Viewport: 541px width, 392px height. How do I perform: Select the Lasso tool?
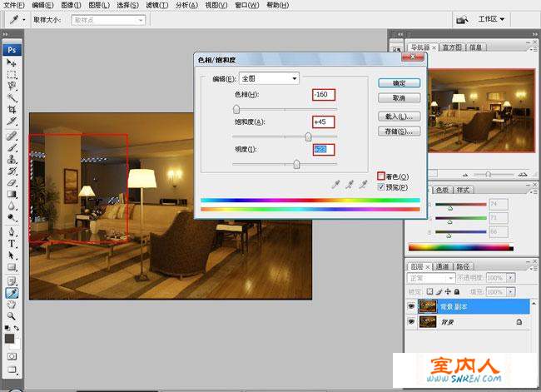click(12, 86)
